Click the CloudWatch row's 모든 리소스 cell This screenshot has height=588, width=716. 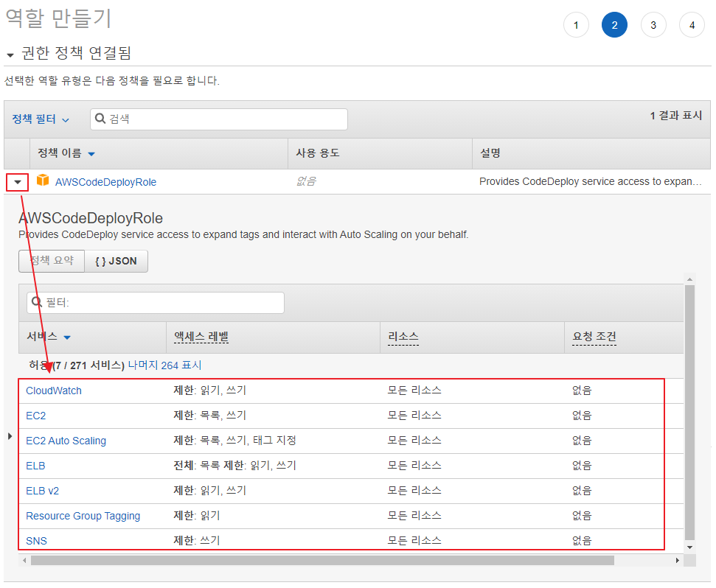coord(414,390)
